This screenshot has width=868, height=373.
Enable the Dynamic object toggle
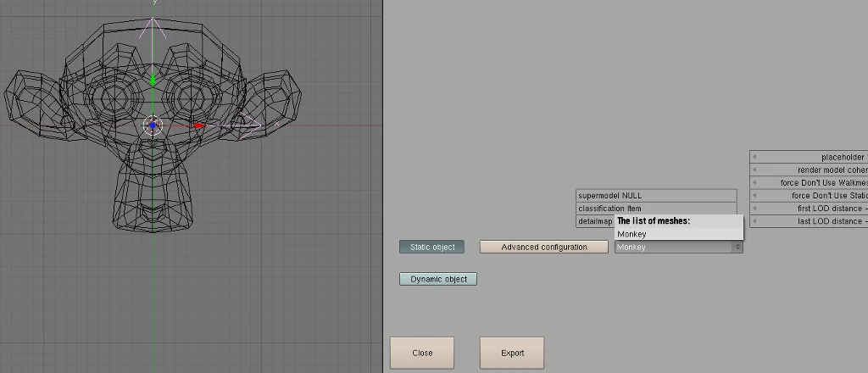click(438, 279)
